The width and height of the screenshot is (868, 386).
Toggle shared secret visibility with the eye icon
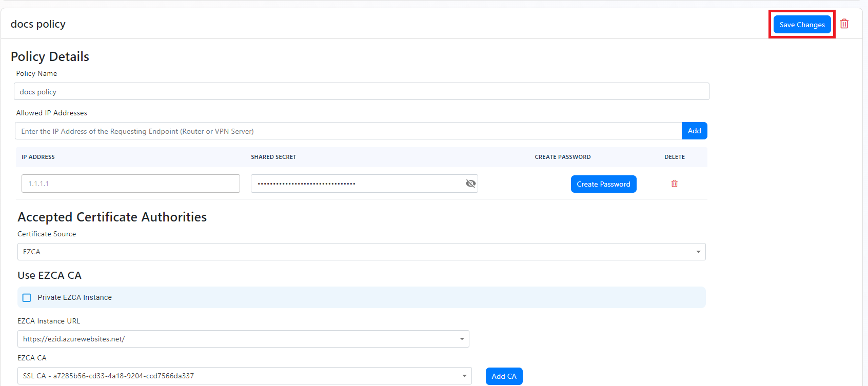point(470,184)
